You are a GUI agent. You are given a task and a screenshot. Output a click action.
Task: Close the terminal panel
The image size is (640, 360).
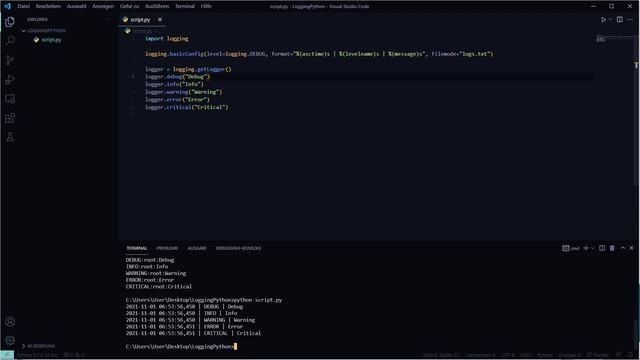(631, 248)
